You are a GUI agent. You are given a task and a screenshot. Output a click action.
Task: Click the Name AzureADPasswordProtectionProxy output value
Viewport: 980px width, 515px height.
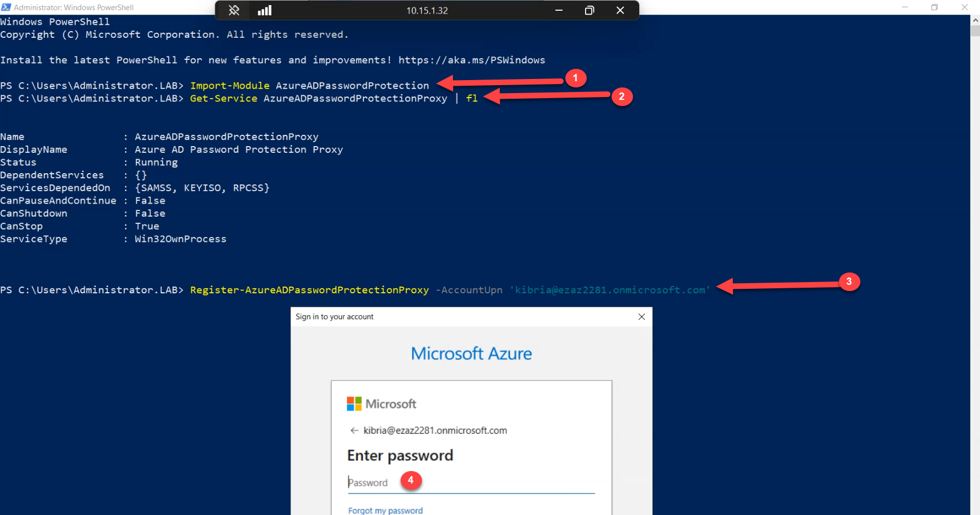coord(227,137)
